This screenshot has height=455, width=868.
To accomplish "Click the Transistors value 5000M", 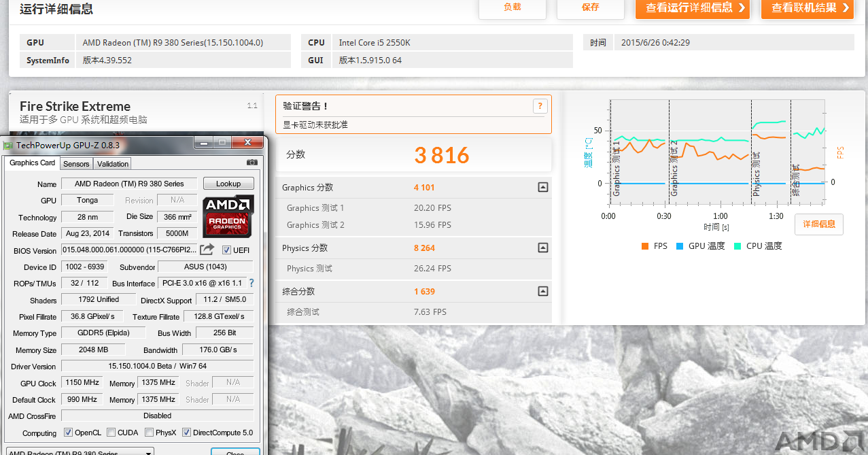I will coord(177,233).
